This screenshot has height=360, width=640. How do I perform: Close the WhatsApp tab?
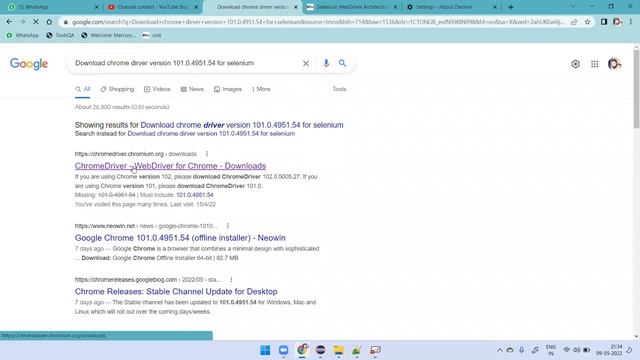[x=97, y=7]
